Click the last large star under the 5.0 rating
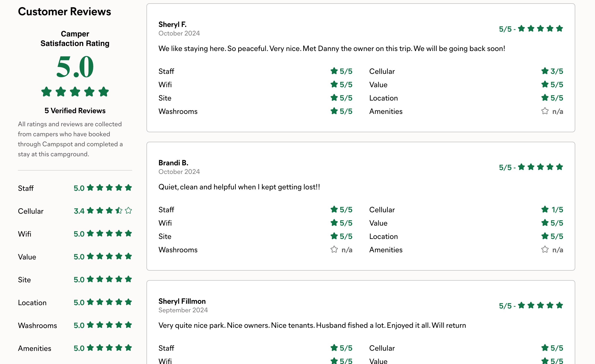Screen dimensions: 595x364 [x=104, y=92]
